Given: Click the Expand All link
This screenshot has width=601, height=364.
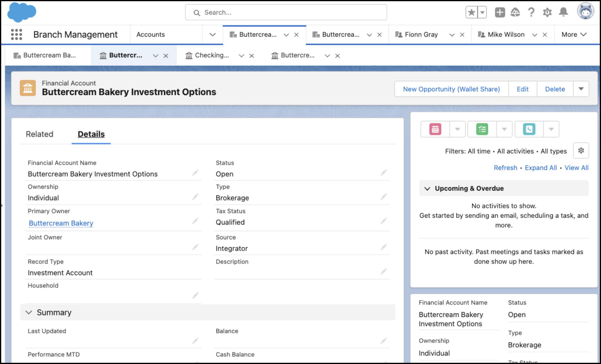Looking at the screenshot, I should click(x=541, y=168).
